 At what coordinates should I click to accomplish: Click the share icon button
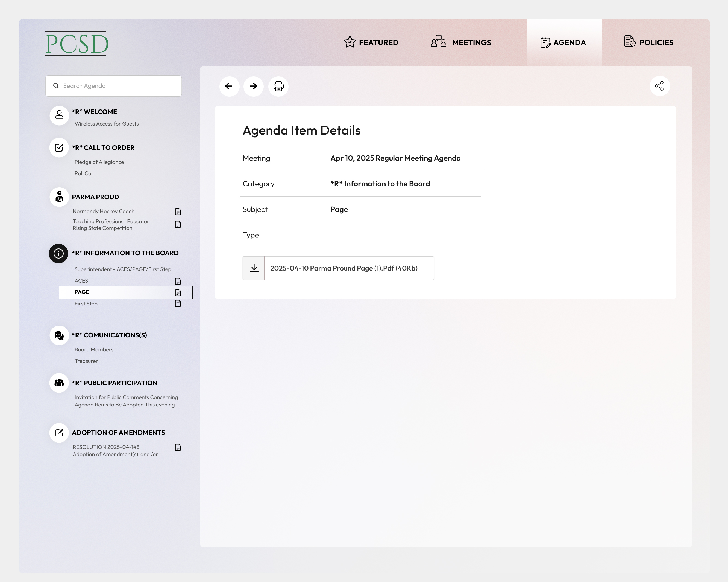click(x=659, y=86)
